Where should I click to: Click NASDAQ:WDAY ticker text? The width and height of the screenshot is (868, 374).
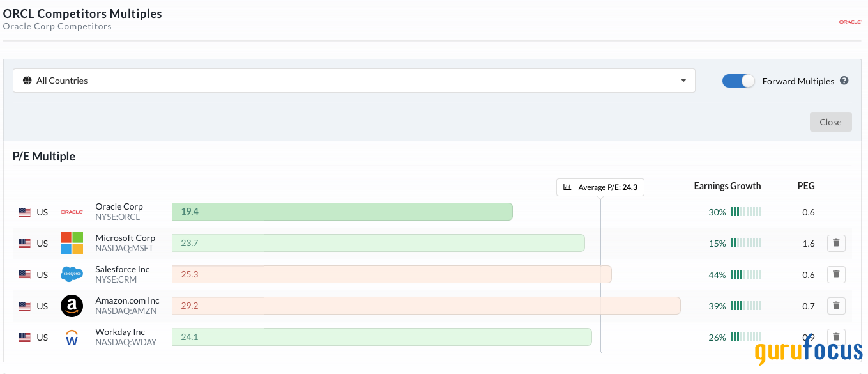pos(126,342)
